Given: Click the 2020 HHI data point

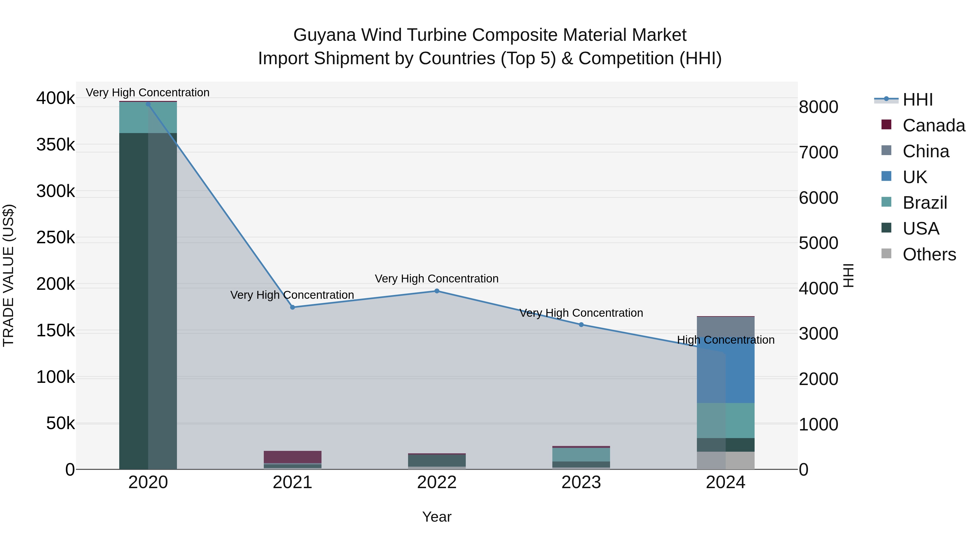Looking at the screenshot, I should point(148,104).
